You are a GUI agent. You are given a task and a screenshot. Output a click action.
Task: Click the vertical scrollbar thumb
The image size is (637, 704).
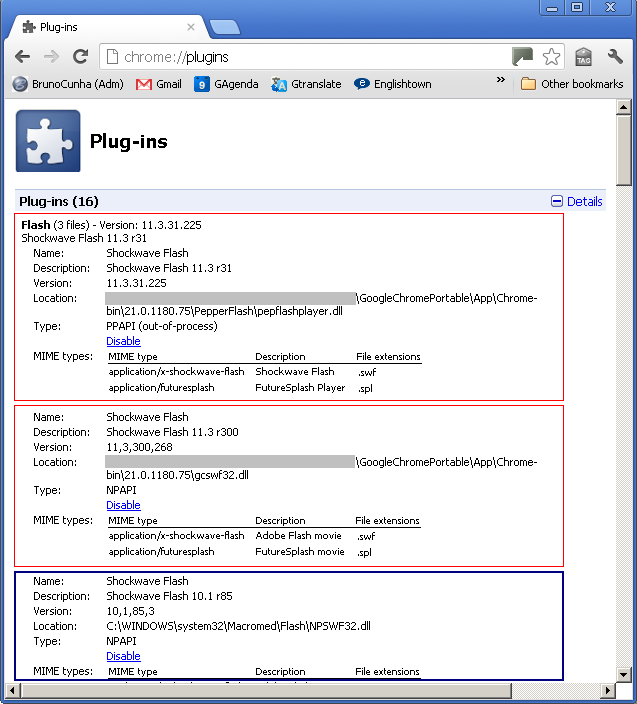624,150
